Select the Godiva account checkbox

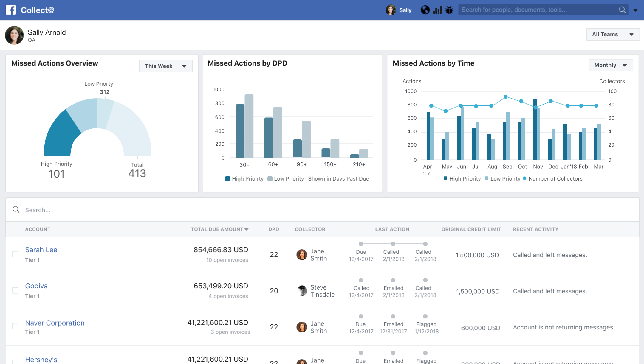click(x=15, y=290)
